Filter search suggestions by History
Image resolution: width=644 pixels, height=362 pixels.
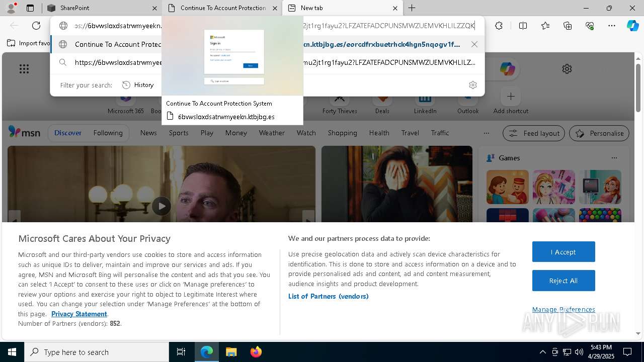coord(138,85)
